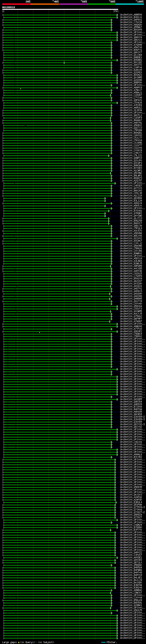Open hit UniRef100_Q3U0D9-2
Viewport: 146px width, 644px height.
pos(133,417)
